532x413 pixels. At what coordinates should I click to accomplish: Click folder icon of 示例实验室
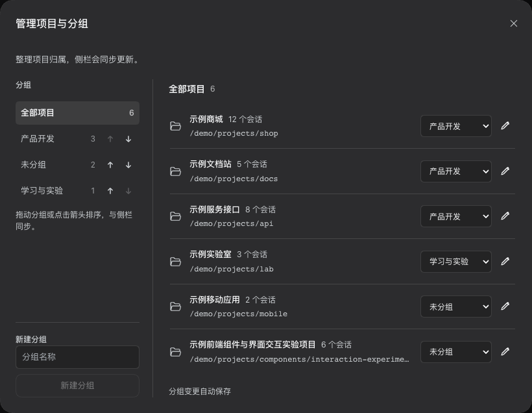[175, 262]
